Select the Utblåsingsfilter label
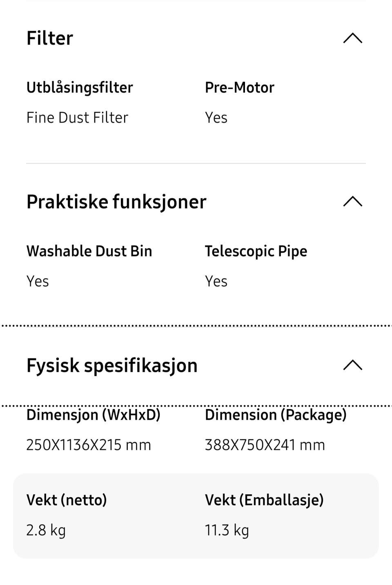Viewport: 392px width, 585px height. coord(80,87)
